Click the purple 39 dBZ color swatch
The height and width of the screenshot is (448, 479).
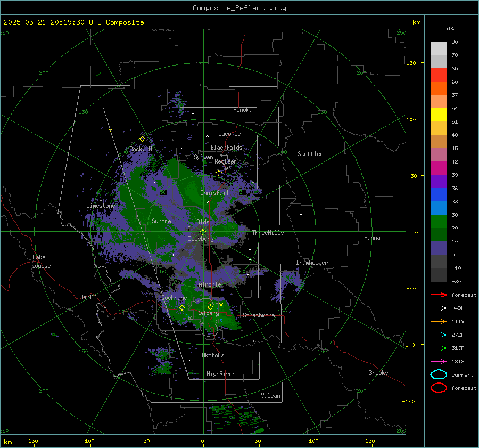pos(439,181)
